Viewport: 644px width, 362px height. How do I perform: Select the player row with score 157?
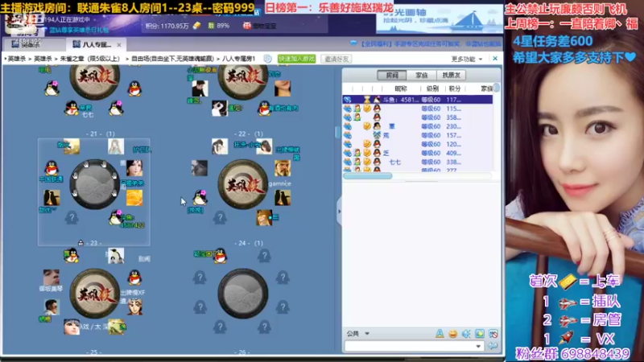(417, 135)
